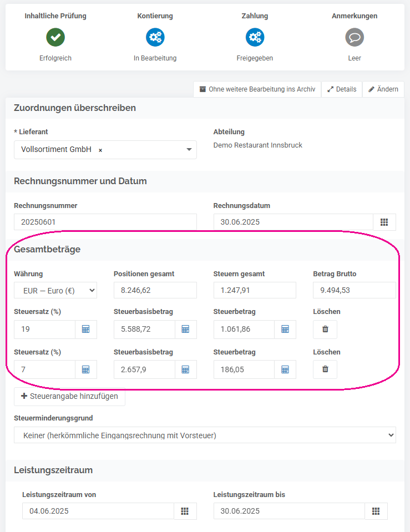Click the Anmerkungen speech bubble icon
The width and height of the screenshot is (410, 532).
point(355,37)
